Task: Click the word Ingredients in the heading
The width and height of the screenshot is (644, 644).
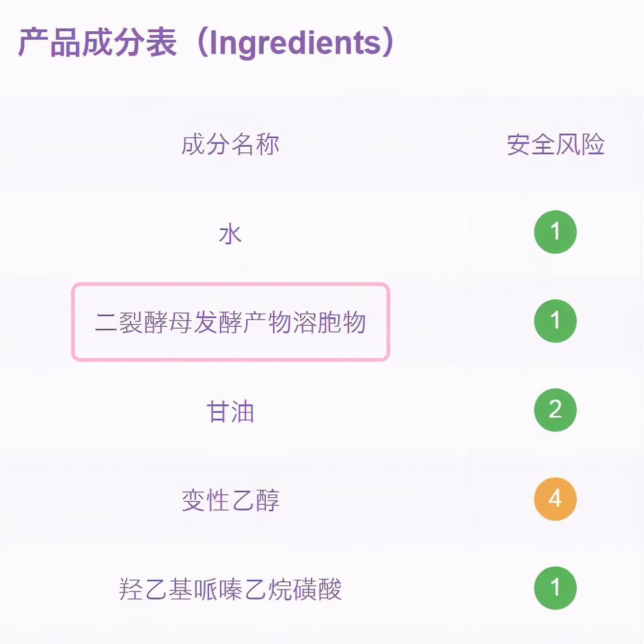Action: coord(295,43)
